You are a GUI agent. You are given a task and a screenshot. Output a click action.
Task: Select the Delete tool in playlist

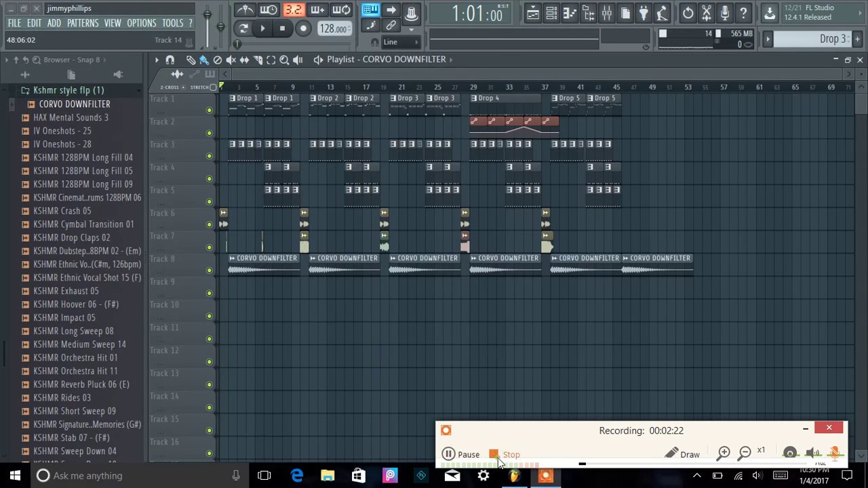(218, 60)
